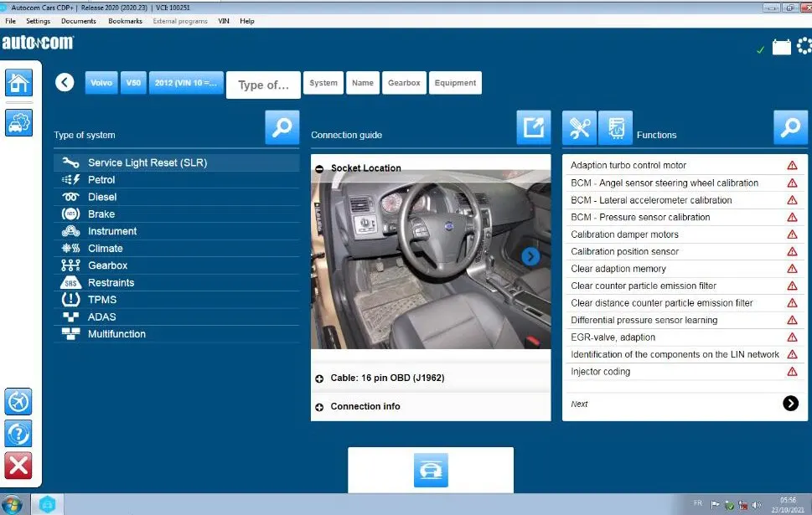The height and width of the screenshot is (515, 812).
Task: Choose BCM - Angel sensor steering wheel calibration
Action: [684, 183]
